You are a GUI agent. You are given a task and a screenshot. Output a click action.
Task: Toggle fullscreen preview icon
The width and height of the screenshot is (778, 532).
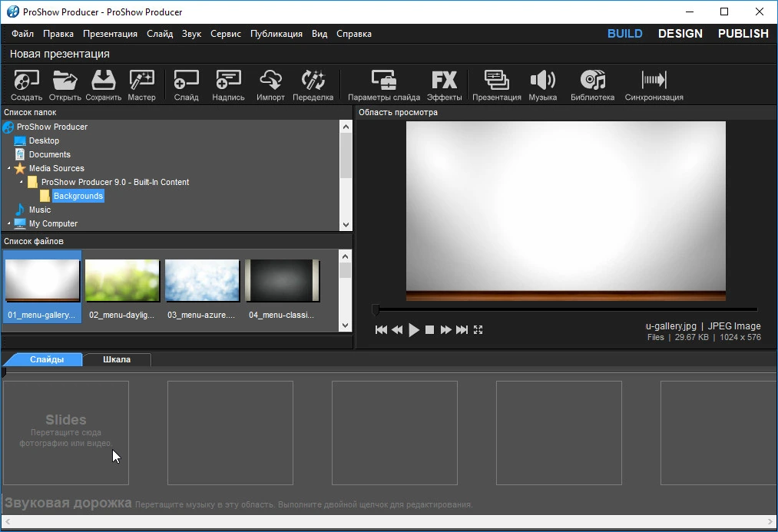478,329
